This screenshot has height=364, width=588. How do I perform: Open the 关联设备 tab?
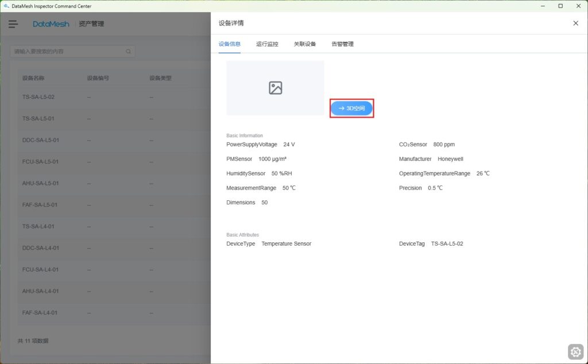click(x=305, y=44)
